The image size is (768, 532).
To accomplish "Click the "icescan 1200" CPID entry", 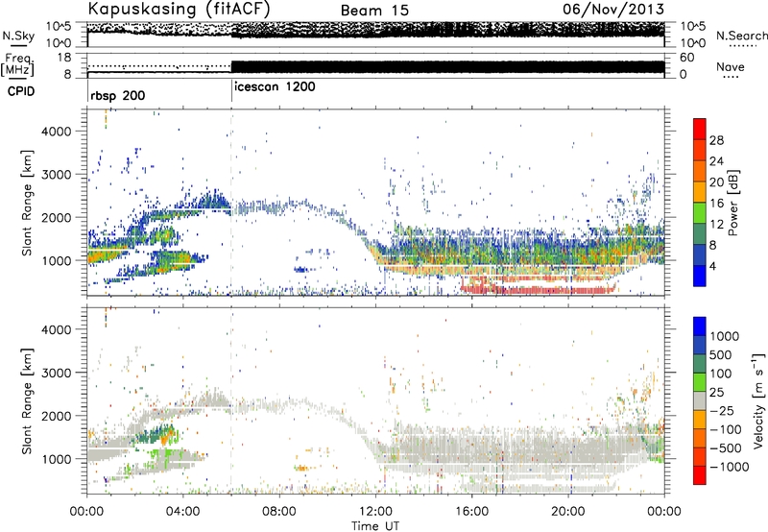I will 275,87.
